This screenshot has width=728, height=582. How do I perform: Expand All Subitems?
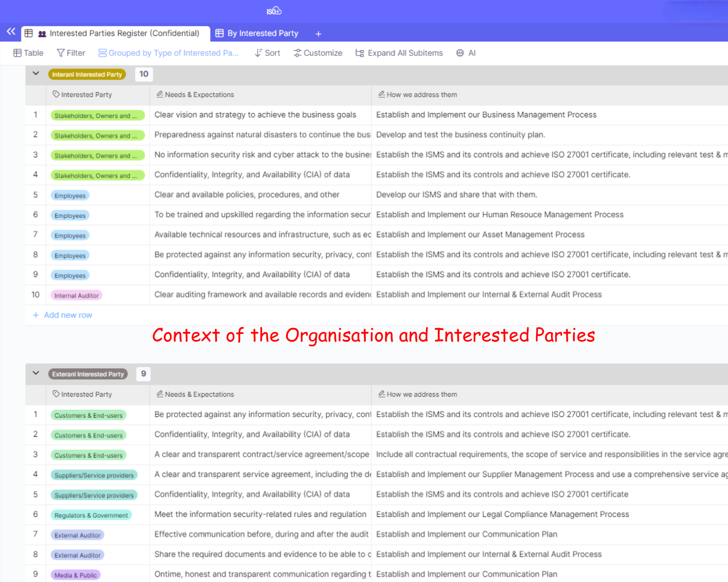pos(399,53)
